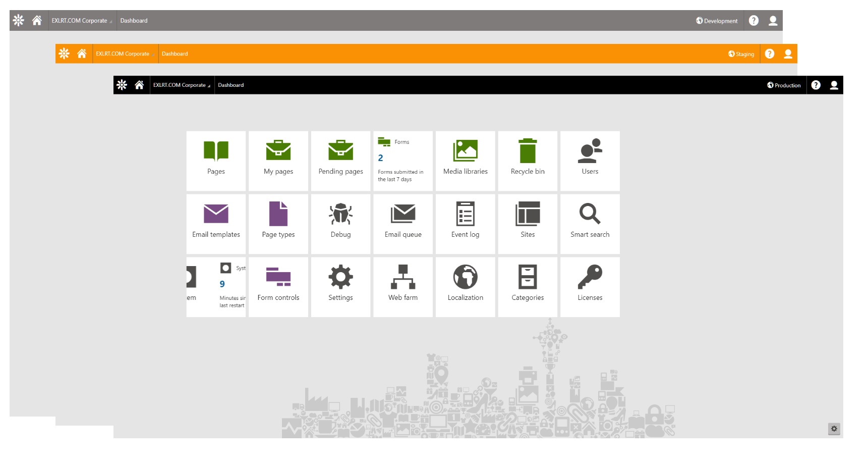Image resolution: width=868 pixels, height=464 pixels.
Task: Open the Pages tile
Action: 216,161
